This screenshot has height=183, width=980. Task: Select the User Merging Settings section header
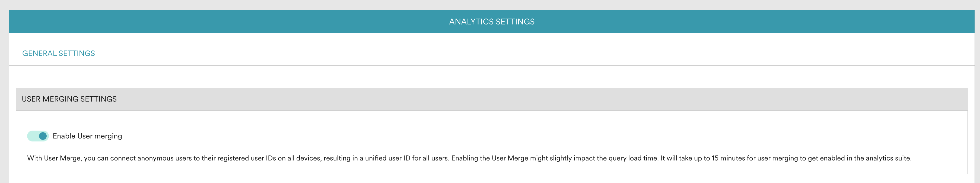tap(69, 99)
